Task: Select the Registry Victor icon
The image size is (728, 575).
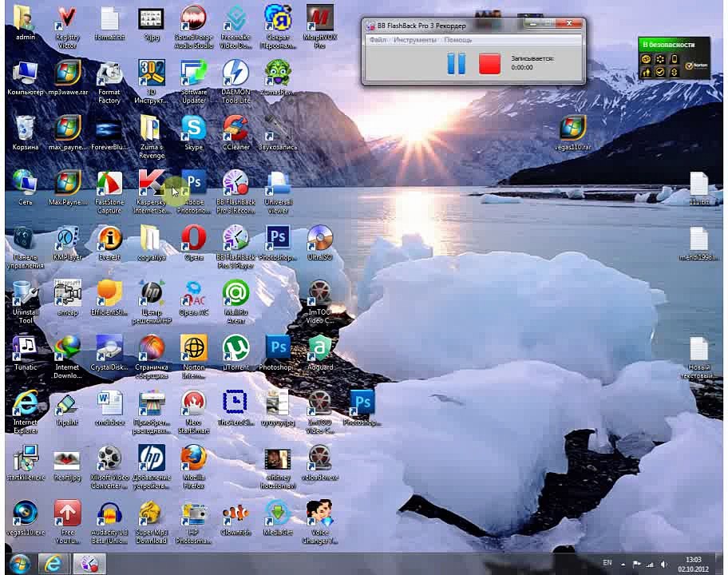Action: pos(67,27)
